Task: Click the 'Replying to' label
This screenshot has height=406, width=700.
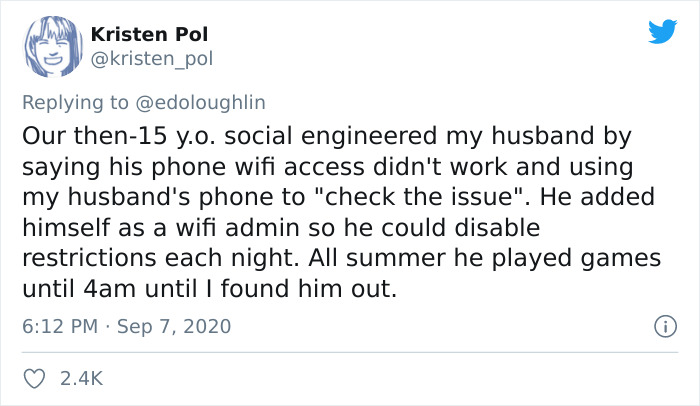Action: (x=75, y=102)
